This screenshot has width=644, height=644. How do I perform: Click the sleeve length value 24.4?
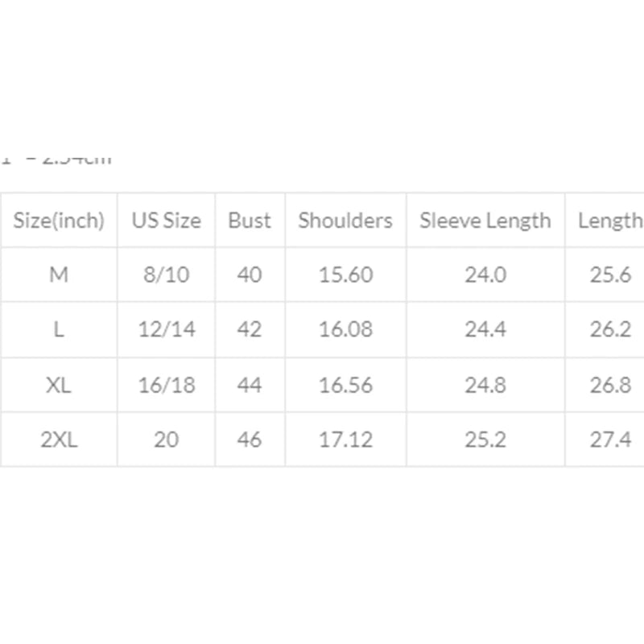[485, 330]
